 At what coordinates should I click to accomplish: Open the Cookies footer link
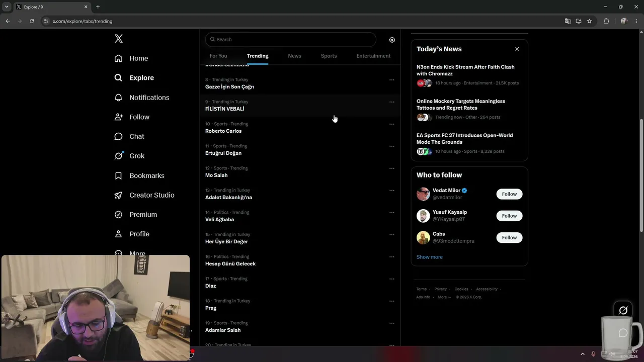click(x=461, y=289)
